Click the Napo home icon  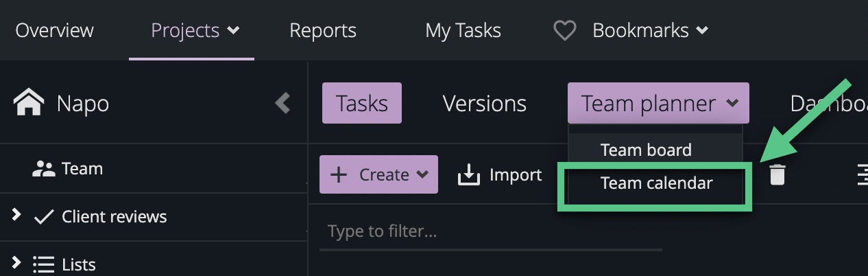[29, 103]
